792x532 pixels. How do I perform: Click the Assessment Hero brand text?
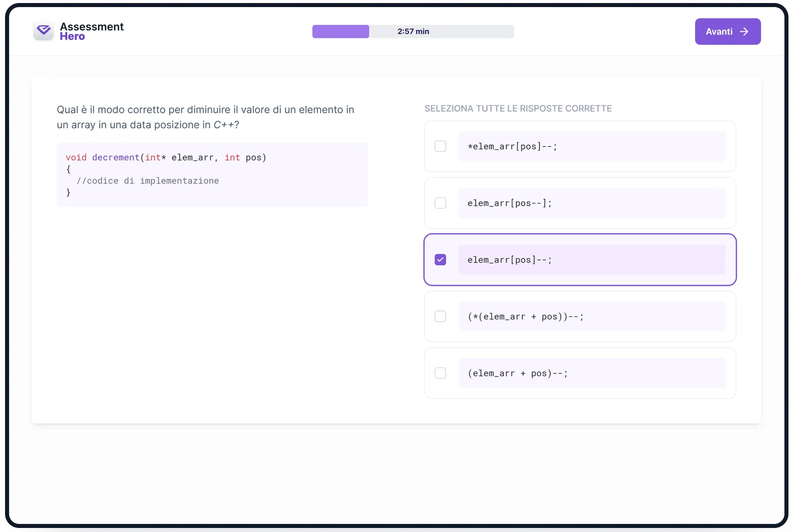tap(91, 31)
